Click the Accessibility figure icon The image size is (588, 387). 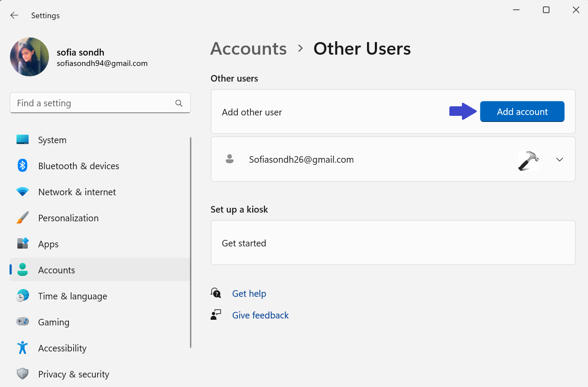(x=23, y=348)
